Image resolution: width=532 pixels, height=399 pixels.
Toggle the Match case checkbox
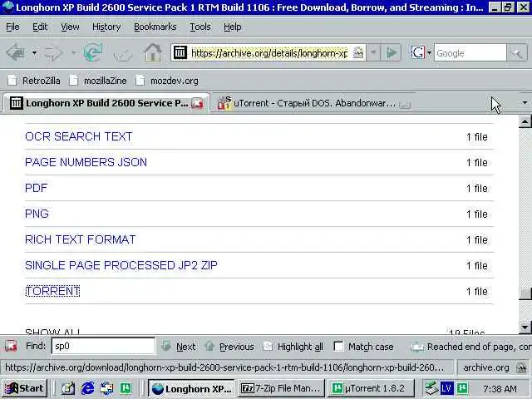[338, 347]
